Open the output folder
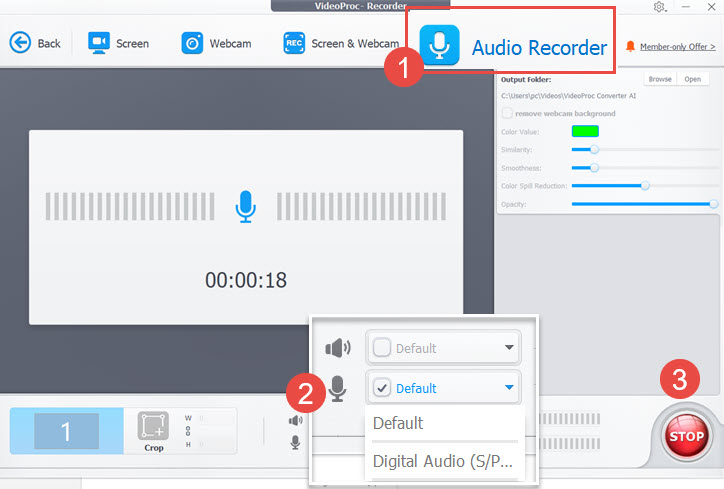The image size is (724, 489). pos(693,79)
